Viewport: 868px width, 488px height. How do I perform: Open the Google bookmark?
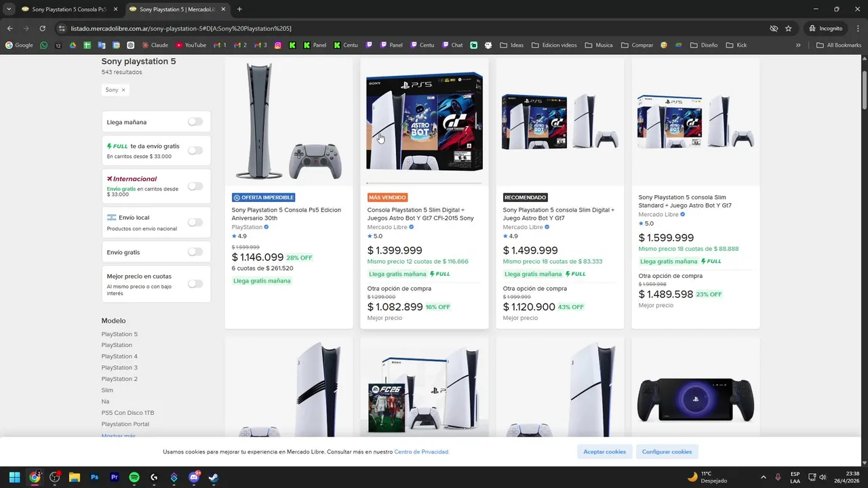(x=19, y=45)
